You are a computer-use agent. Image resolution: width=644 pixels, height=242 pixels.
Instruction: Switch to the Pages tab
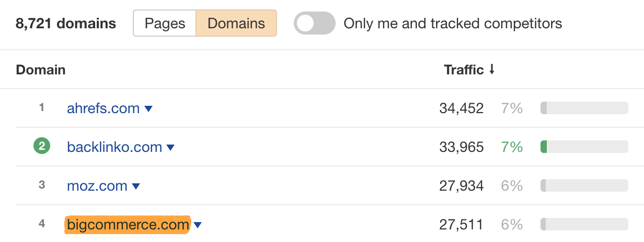pos(165,24)
